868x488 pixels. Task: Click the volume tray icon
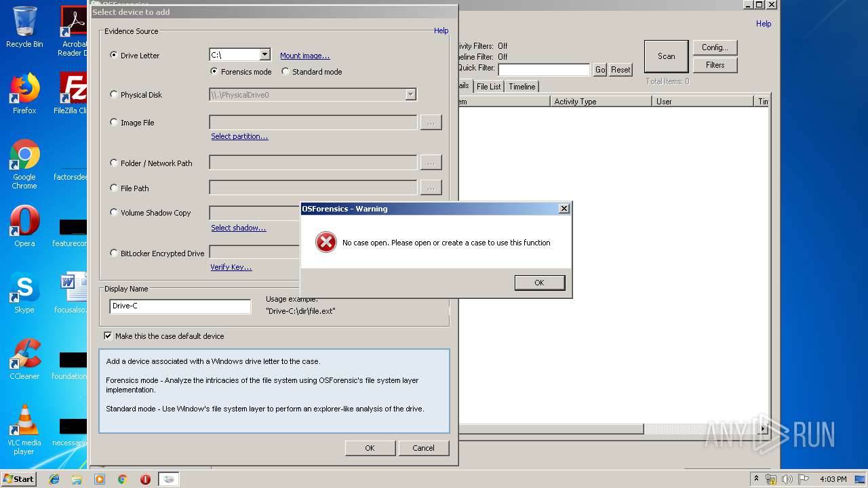pos(787,479)
